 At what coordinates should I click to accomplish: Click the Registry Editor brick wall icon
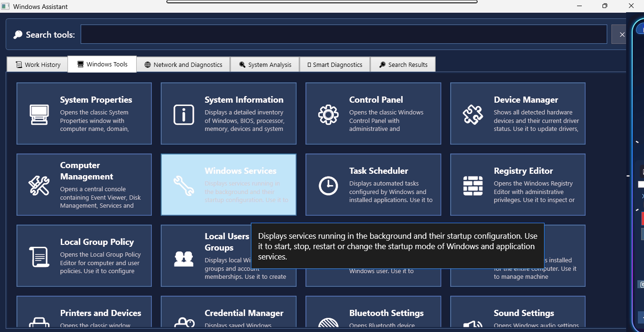(x=473, y=186)
